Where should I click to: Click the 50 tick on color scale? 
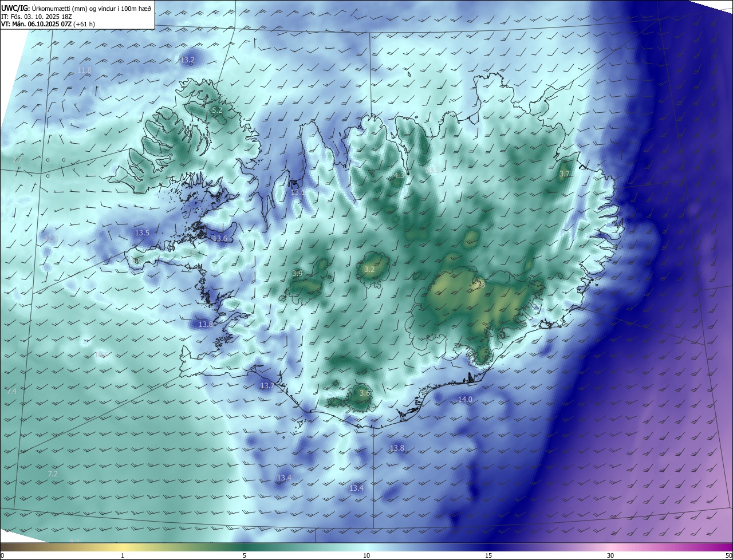tap(728, 555)
